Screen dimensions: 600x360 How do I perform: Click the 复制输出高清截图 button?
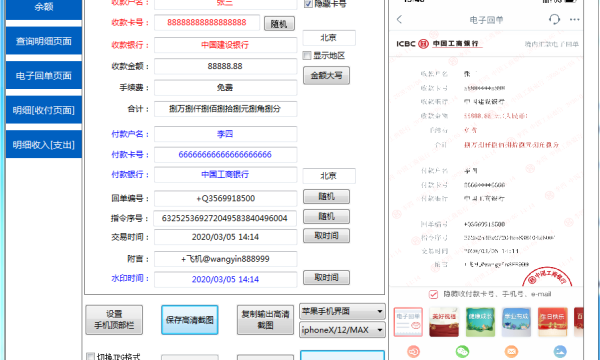265,320
